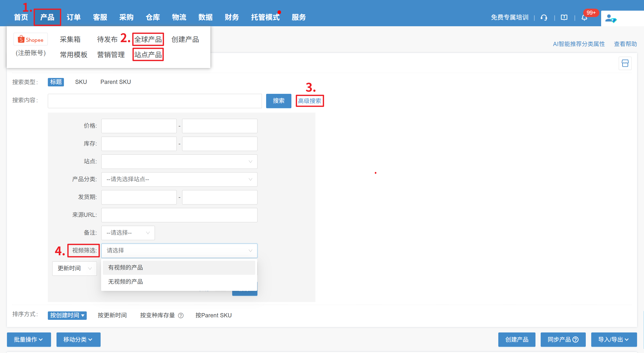Open the 高级搜索 link

click(309, 101)
